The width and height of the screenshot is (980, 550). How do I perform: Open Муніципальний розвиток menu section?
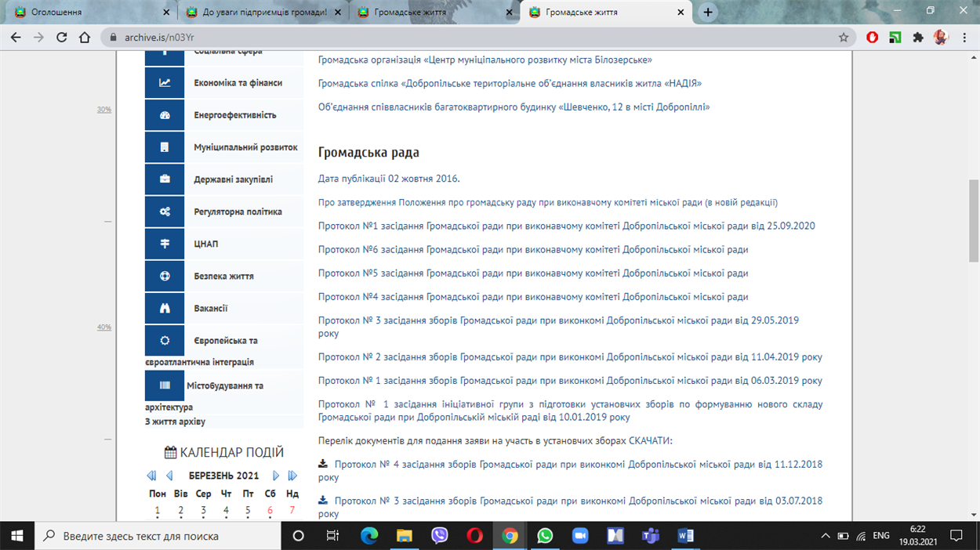(x=246, y=147)
